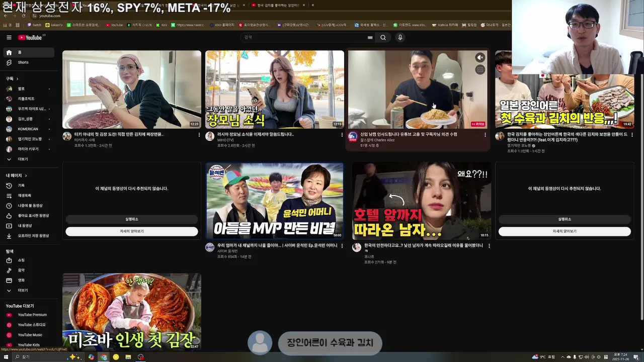
Task: Expand the 구독 section chevron
Action: click(x=17, y=79)
